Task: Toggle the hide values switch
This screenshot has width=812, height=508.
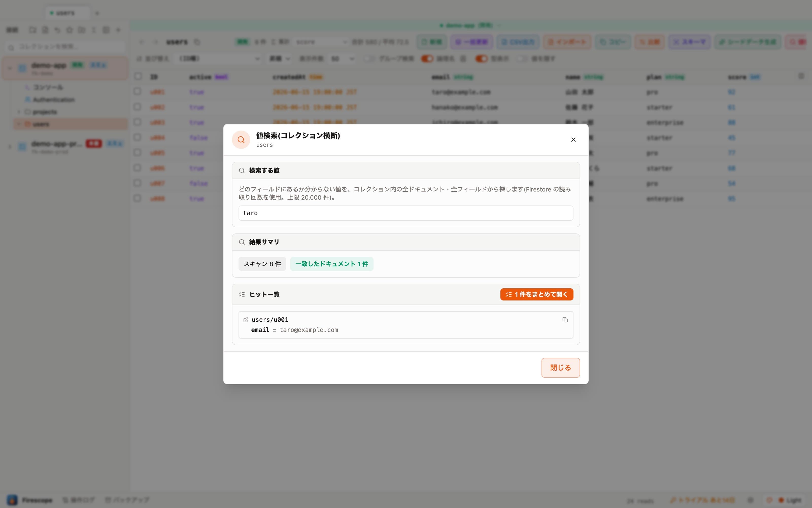Action: click(522, 59)
